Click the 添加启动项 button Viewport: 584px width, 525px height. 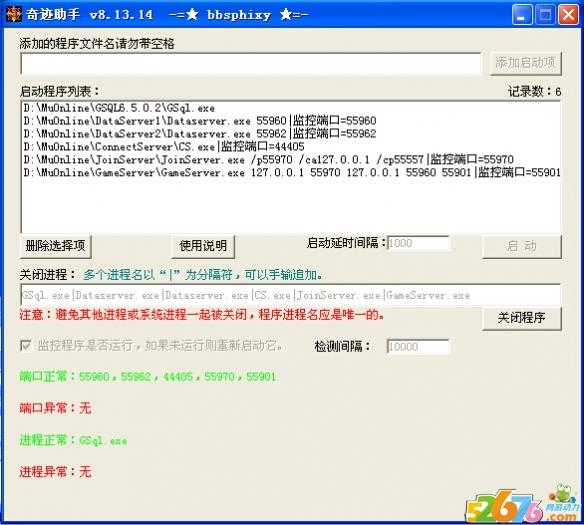526,63
